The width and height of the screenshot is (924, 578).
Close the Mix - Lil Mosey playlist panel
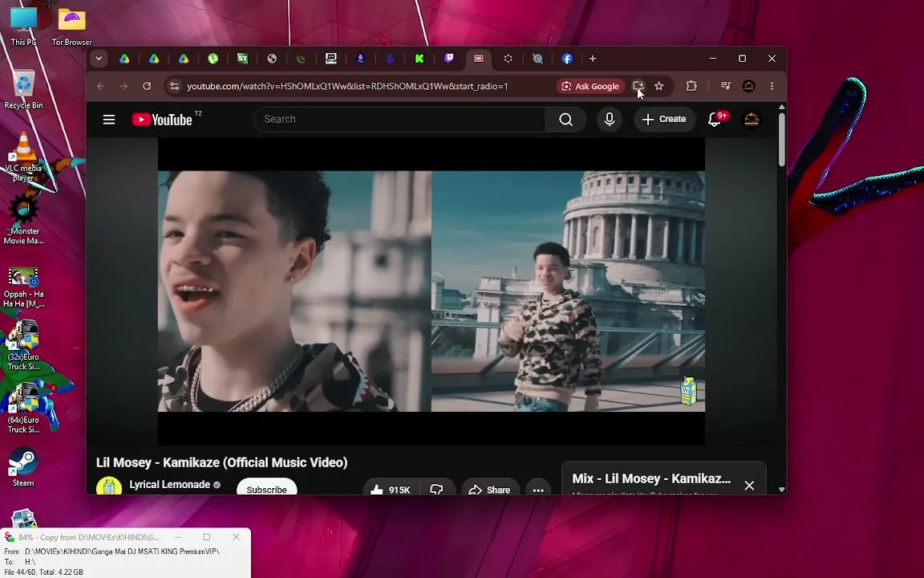[749, 486]
